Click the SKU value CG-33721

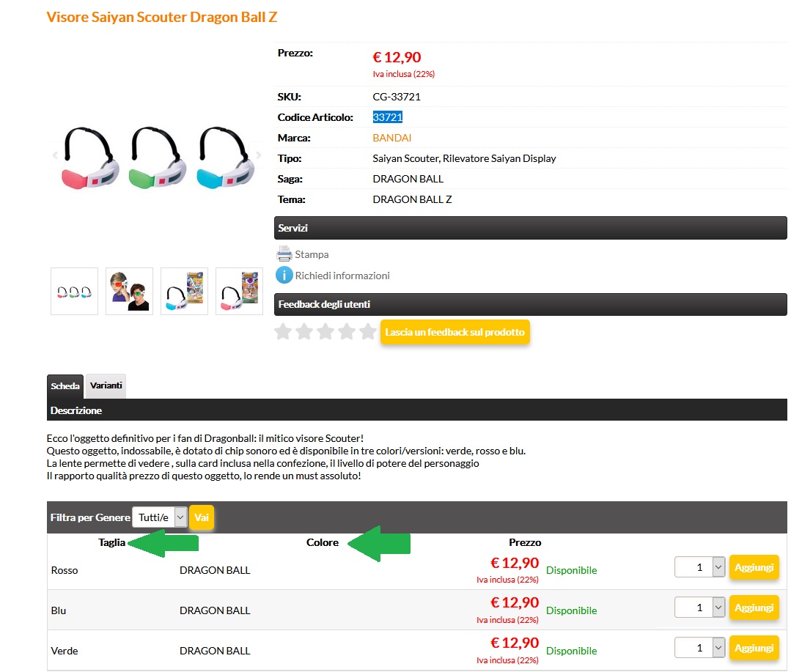click(x=397, y=97)
